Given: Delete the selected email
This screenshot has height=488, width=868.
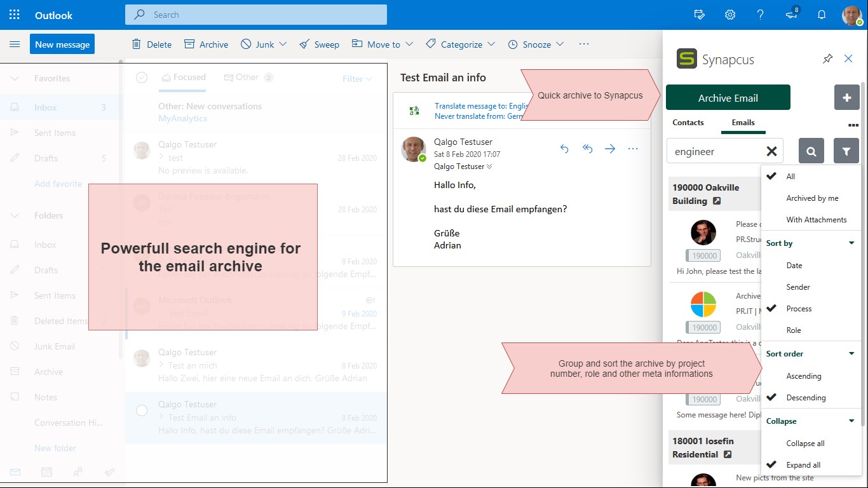Looking at the screenshot, I should pyautogui.click(x=151, y=44).
